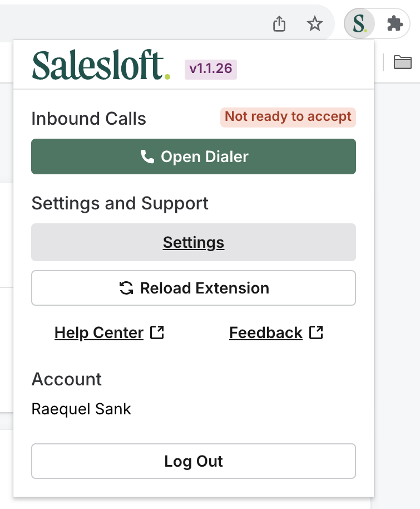Screen dimensions: 420x509
Task: Open the Help Center
Action: pos(98,332)
